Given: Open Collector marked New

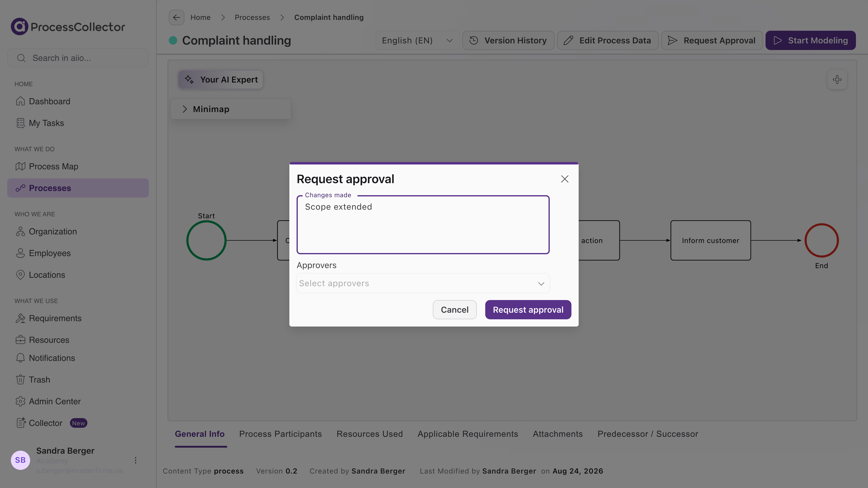Looking at the screenshot, I should click(x=78, y=423).
